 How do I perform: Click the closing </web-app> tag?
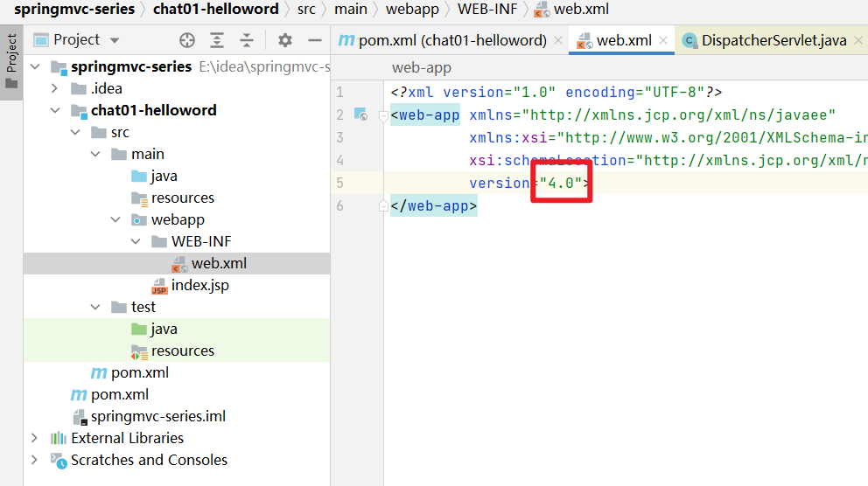(433, 206)
